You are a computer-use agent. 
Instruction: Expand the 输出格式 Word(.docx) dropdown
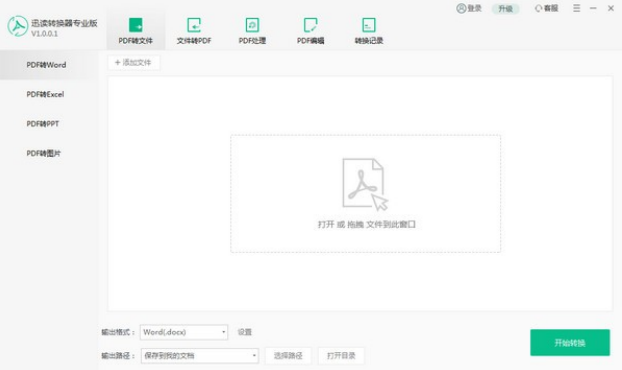click(184, 332)
